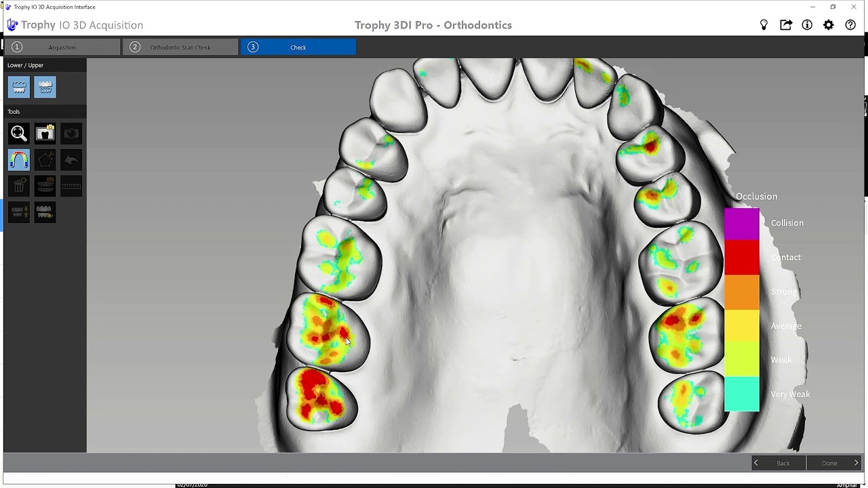Click the export share icon
This screenshot has height=488, width=868.
[x=786, y=25]
